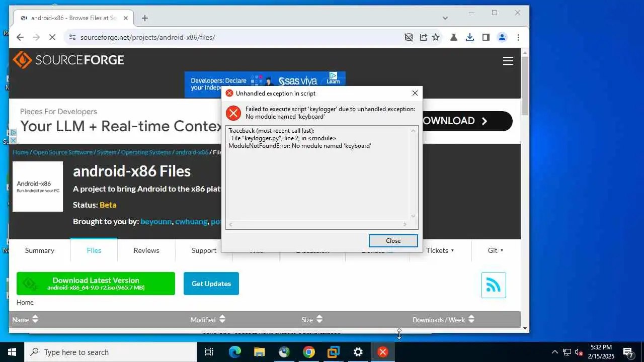Show hidden system tray icons
Screen dimensions: 644x362
tap(555, 352)
